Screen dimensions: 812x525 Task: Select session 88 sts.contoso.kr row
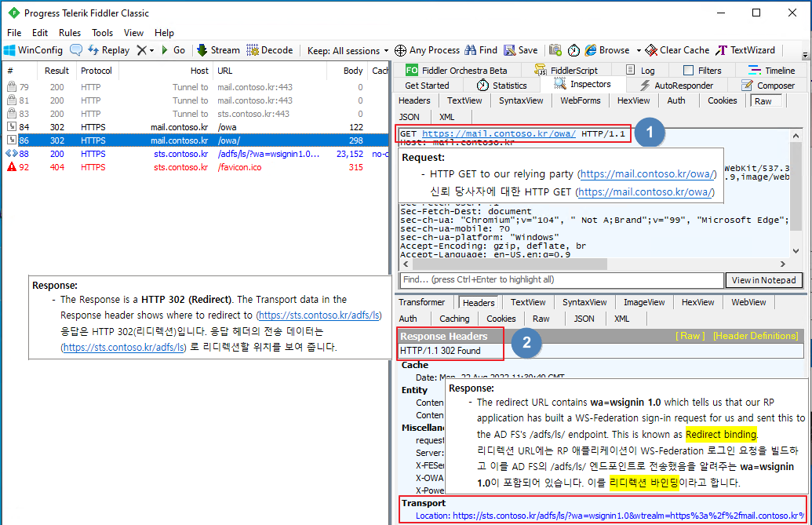pyautogui.click(x=195, y=154)
